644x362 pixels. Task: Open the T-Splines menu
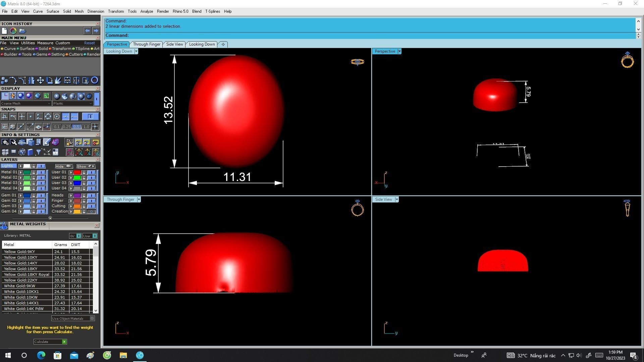[x=212, y=11]
